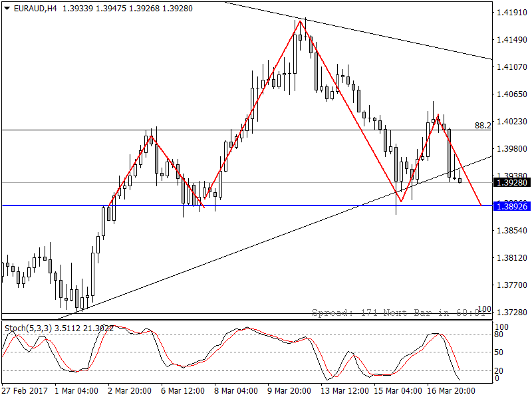Select the time axis label 6 Mar 12:00

tap(183, 391)
